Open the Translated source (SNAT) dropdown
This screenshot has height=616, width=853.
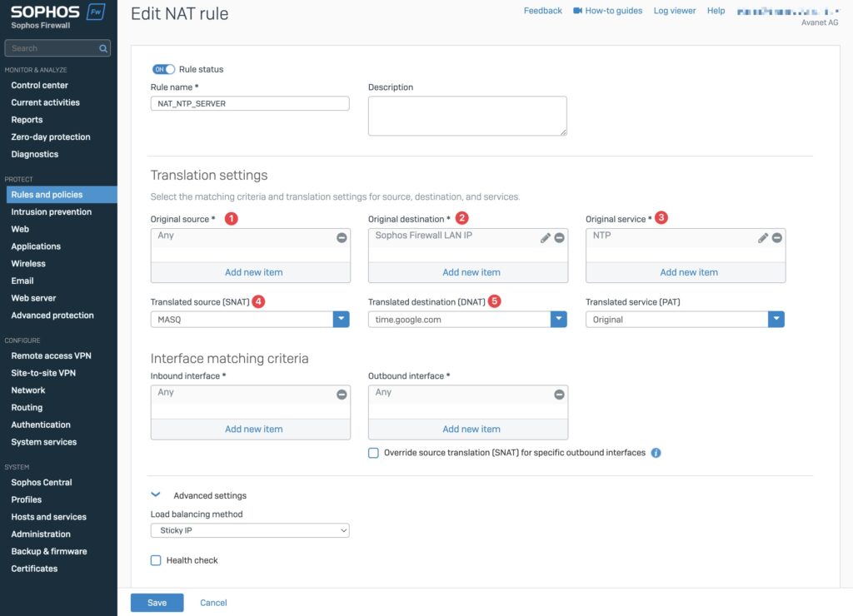click(341, 319)
